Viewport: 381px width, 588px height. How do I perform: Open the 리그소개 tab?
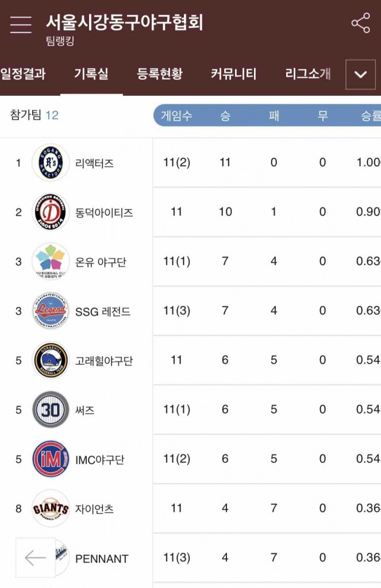(308, 74)
